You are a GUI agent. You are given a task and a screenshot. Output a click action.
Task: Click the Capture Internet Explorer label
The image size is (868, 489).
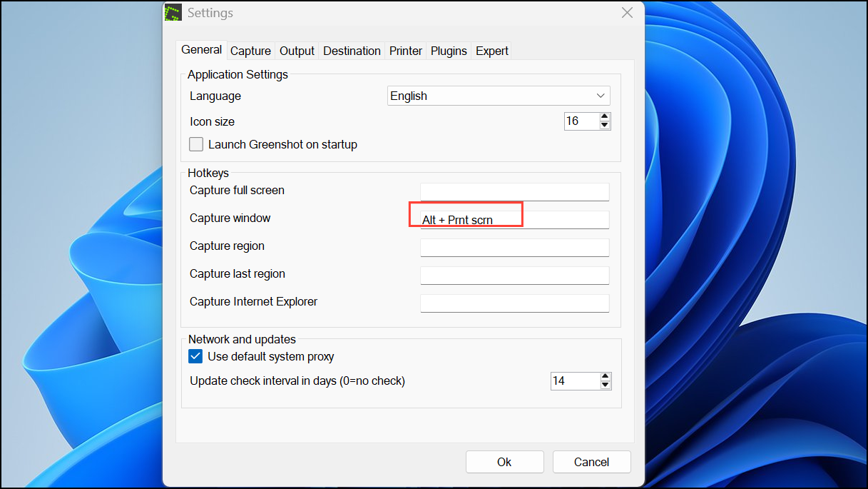click(254, 301)
